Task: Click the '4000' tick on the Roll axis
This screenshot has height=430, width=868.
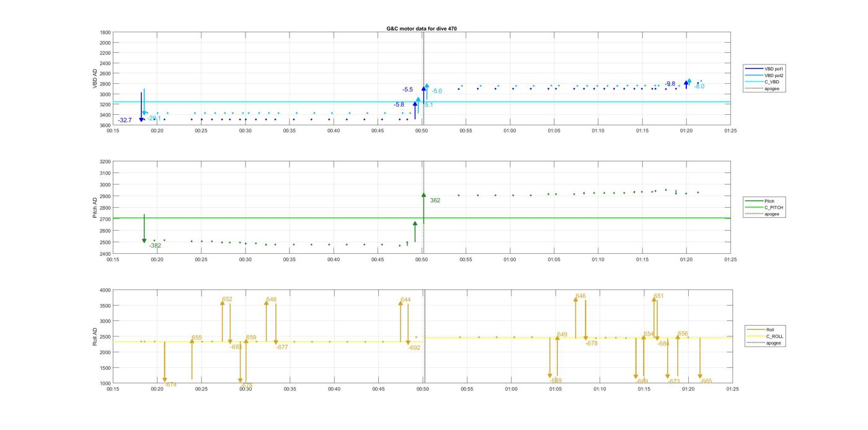Action: (x=105, y=290)
